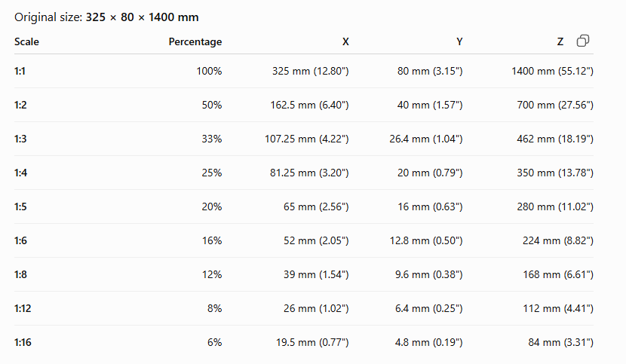Select the Scale column header
This screenshot has width=626, height=364.
(26, 41)
